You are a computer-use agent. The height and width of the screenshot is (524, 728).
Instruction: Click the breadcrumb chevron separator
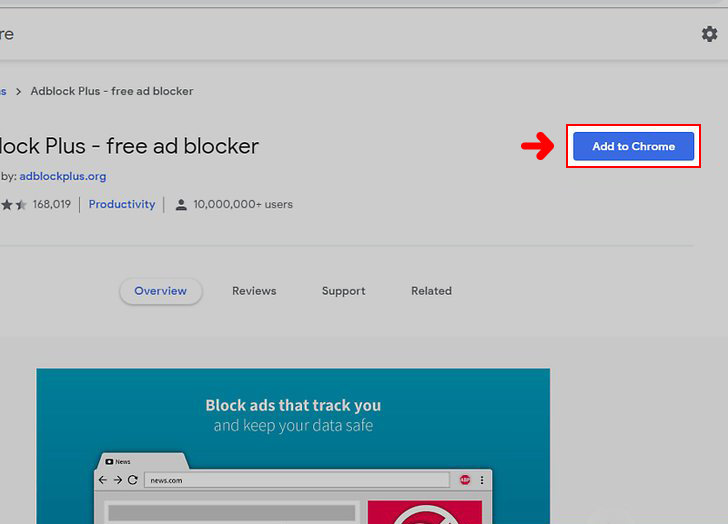(19, 91)
